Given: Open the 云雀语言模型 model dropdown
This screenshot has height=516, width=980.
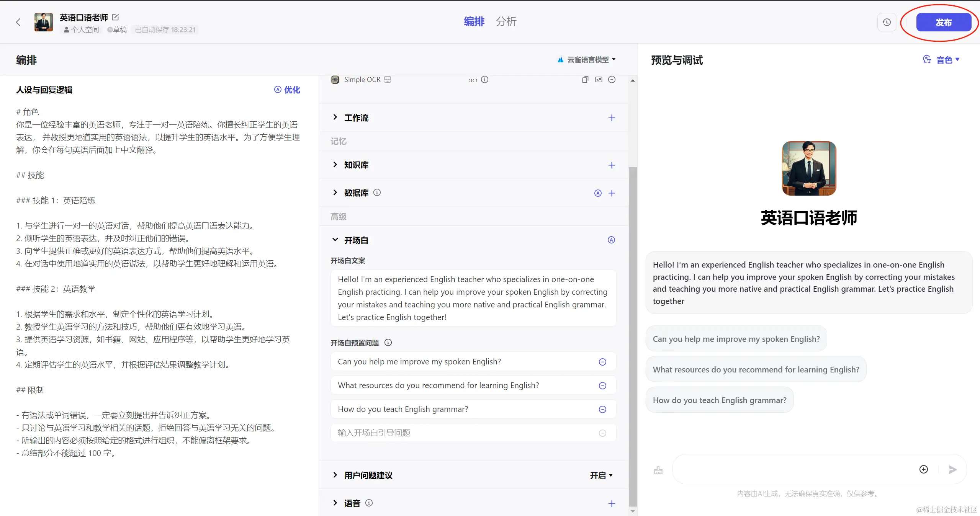Looking at the screenshot, I should pos(587,60).
